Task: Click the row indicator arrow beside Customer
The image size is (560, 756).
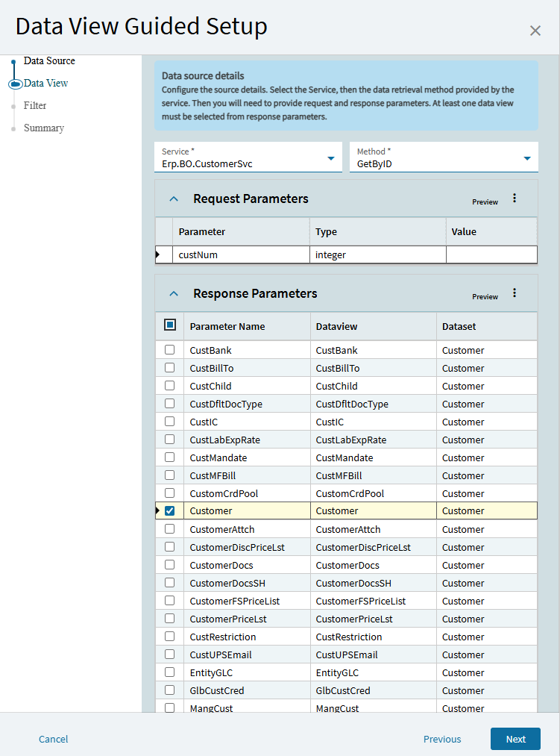Action: point(158,511)
